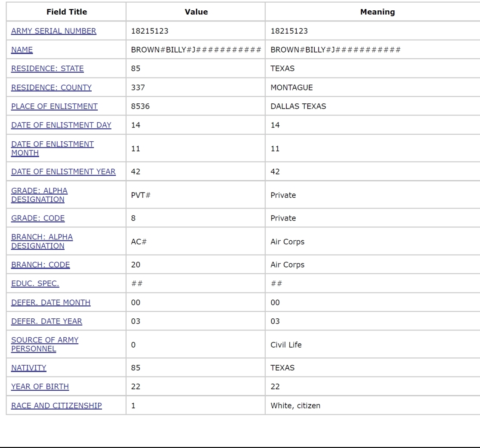The height and width of the screenshot is (448, 480).
Task: Open GRADE: ALPHA DESIGNATION link
Action: tap(39, 195)
